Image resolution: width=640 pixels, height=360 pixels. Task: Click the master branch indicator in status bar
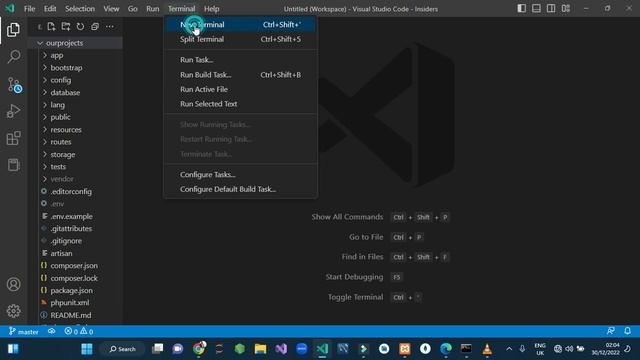coord(24,331)
